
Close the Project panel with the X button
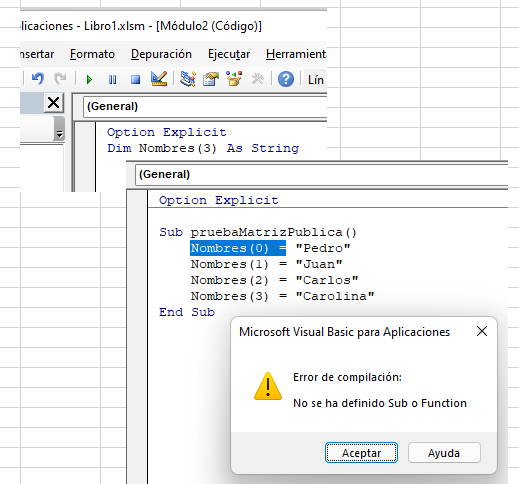(54, 103)
